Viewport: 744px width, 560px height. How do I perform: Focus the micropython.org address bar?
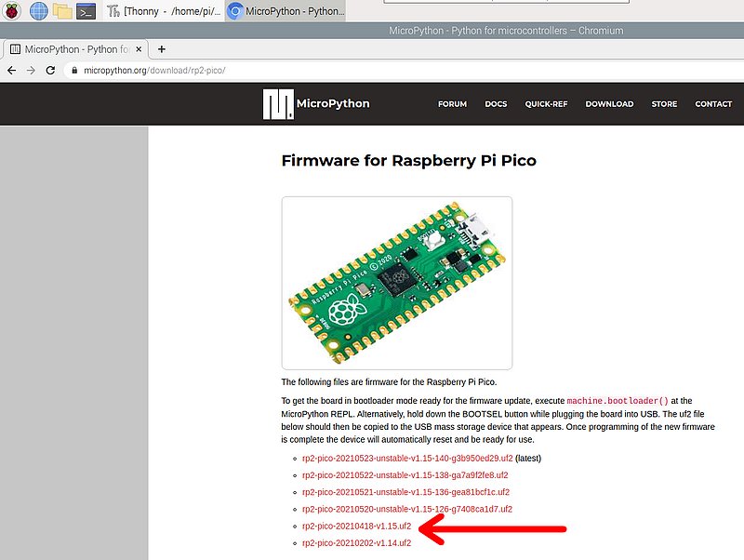click(x=404, y=71)
